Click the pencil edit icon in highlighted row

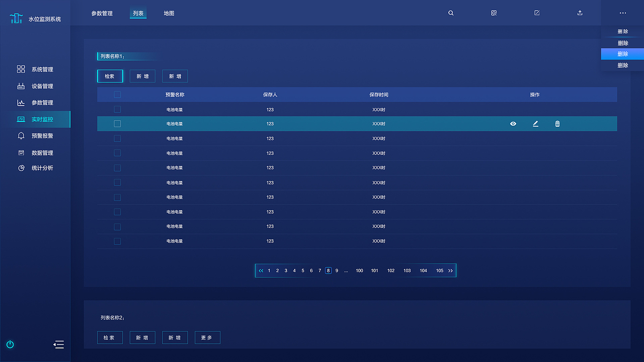[535, 124]
